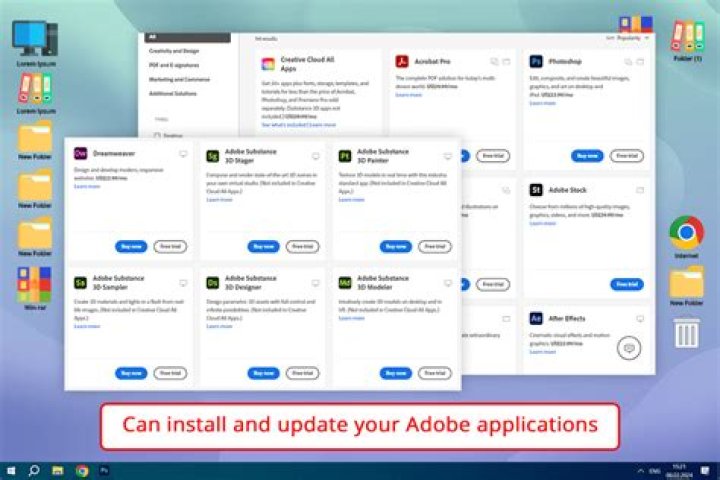Click the After Effects icon
Viewport: 720px width, 480px height.
536,317
